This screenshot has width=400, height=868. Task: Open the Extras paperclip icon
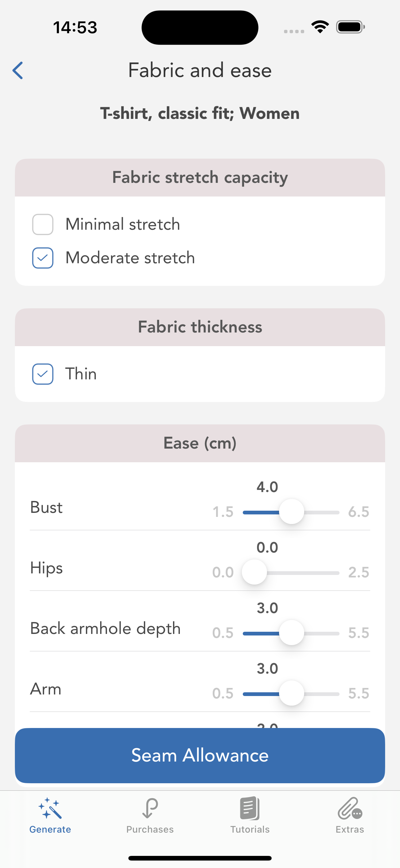click(350, 808)
